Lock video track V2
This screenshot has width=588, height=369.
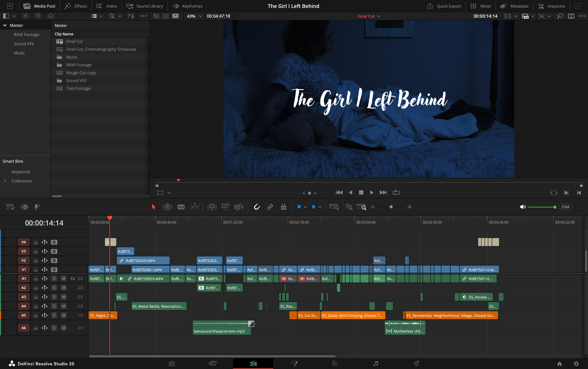pyautogui.click(x=36, y=261)
